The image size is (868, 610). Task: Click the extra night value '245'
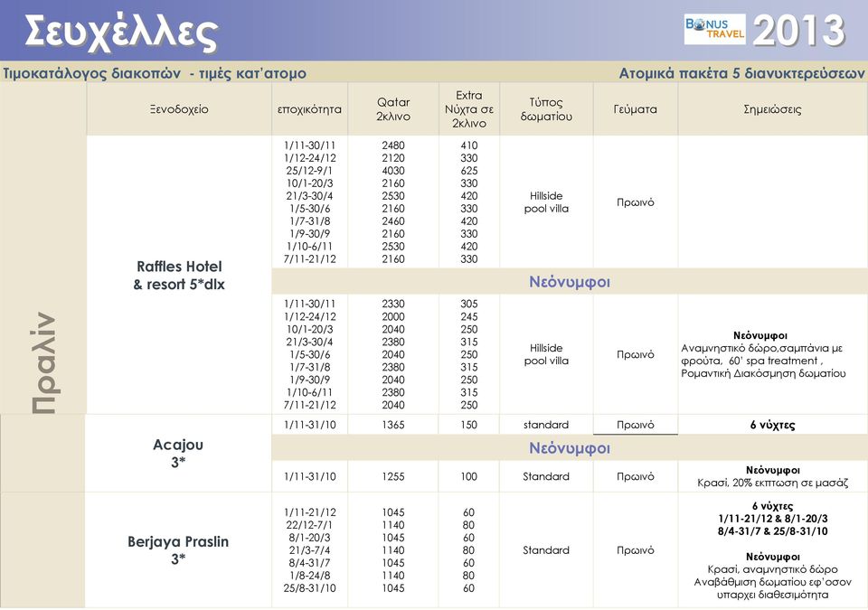coord(469,316)
